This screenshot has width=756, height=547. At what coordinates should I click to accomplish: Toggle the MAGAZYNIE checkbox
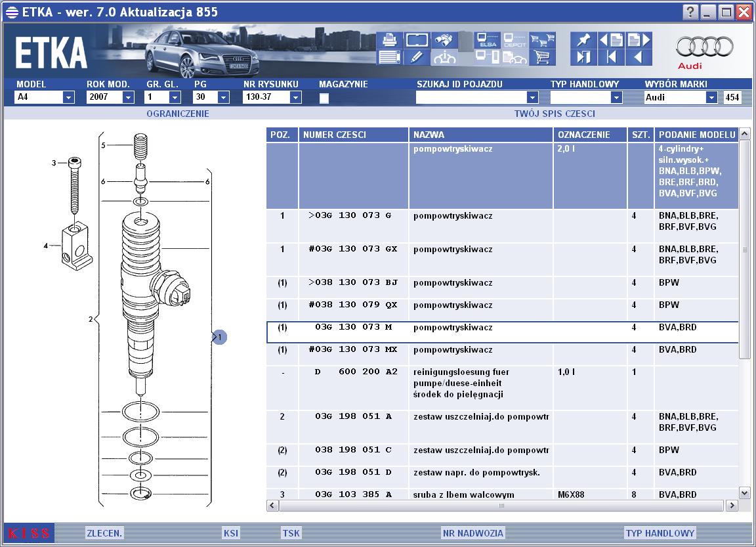pyautogui.click(x=324, y=98)
